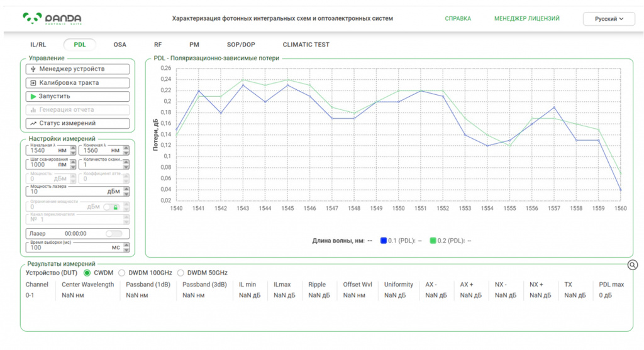Click the bar chart icon in Генерация отчета
Image resolution: width=644 pixels, height=350 pixels.
[33, 110]
